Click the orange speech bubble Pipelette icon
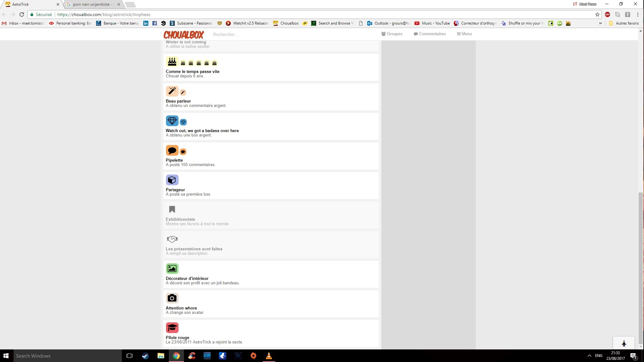 point(172,150)
